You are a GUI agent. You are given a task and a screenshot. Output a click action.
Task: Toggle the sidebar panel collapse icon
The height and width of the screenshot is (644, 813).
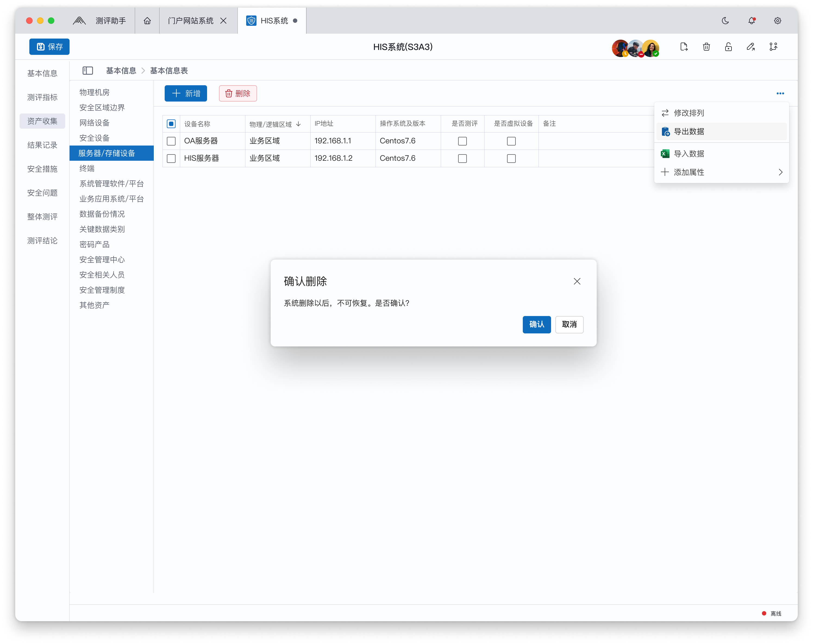coord(87,71)
